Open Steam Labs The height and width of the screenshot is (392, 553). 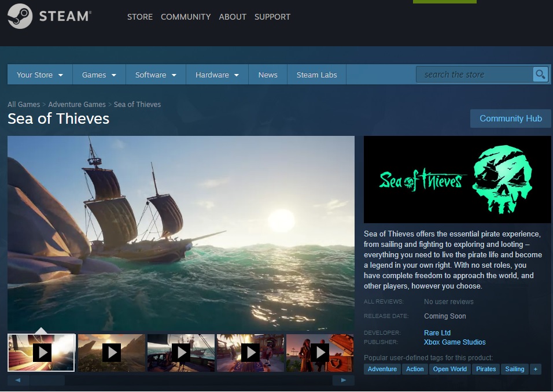(x=317, y=75)
